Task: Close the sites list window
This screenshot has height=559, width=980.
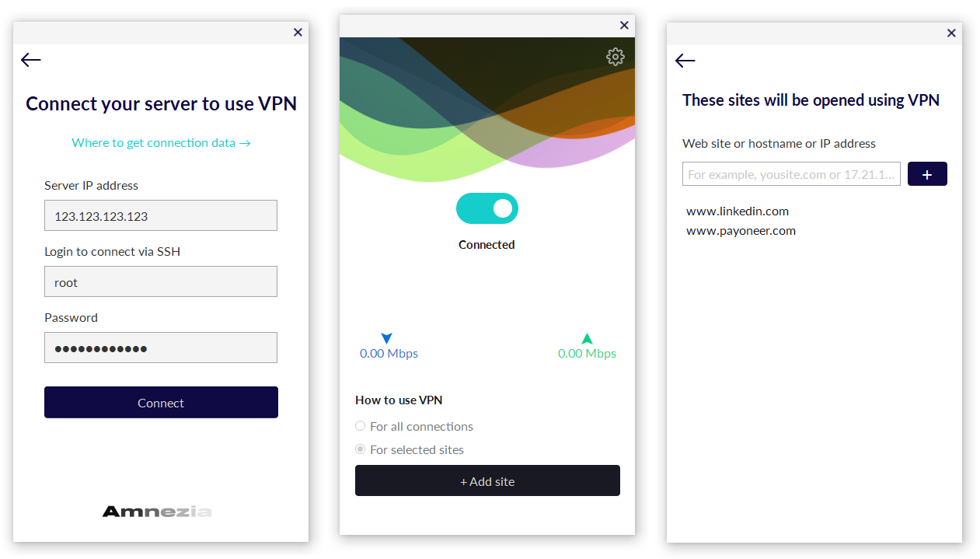Action: (x=951, y=33)
